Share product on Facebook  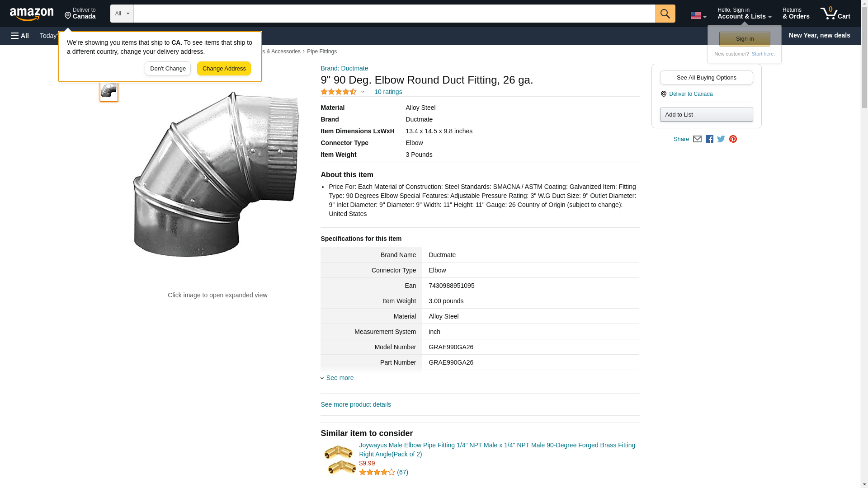pyautogui.click(x=709, y=139)
